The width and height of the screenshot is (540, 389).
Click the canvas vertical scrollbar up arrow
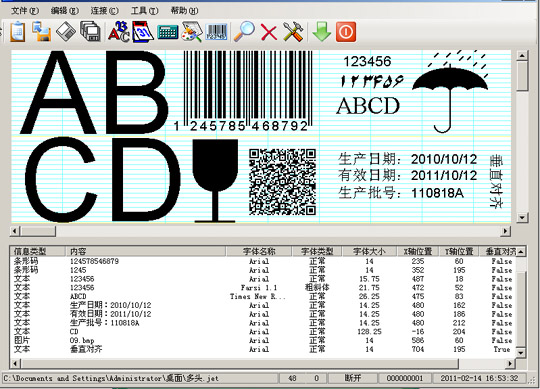pyautogui.click(x=522, y=55)
